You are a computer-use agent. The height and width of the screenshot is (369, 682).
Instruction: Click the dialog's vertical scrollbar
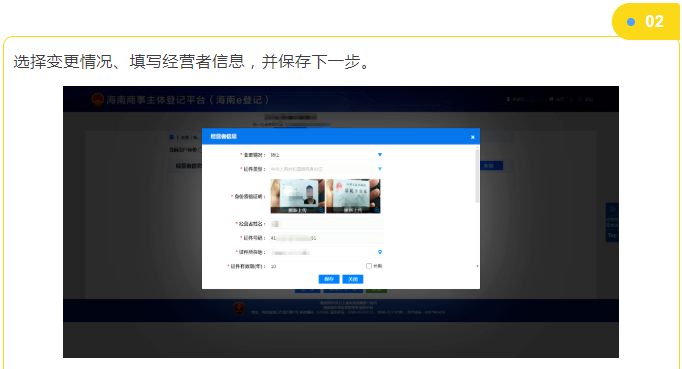pos(477,176)
